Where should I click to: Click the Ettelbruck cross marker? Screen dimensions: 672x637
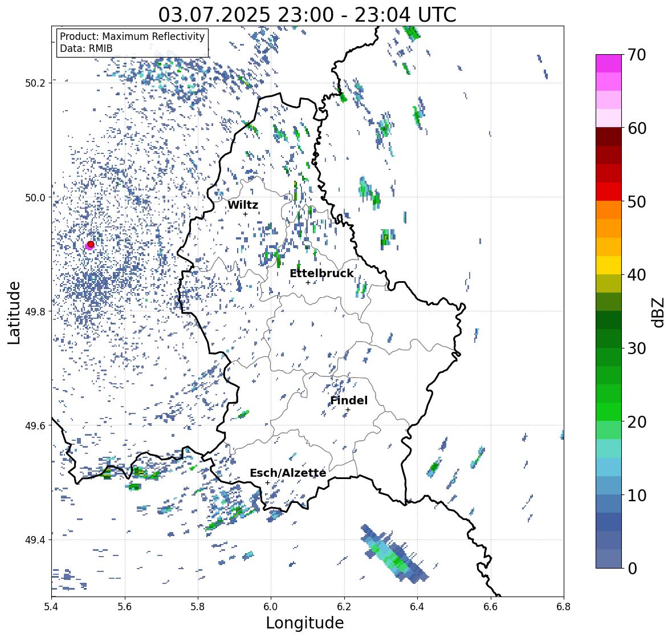(308, 282)
